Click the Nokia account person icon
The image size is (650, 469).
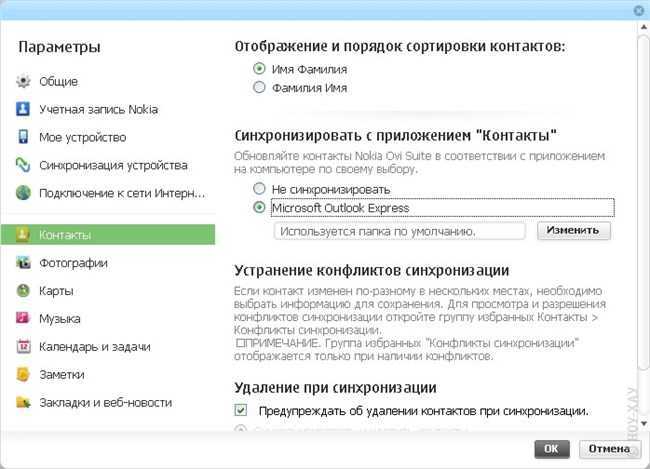pyautogui.click(x=23, y=109)
